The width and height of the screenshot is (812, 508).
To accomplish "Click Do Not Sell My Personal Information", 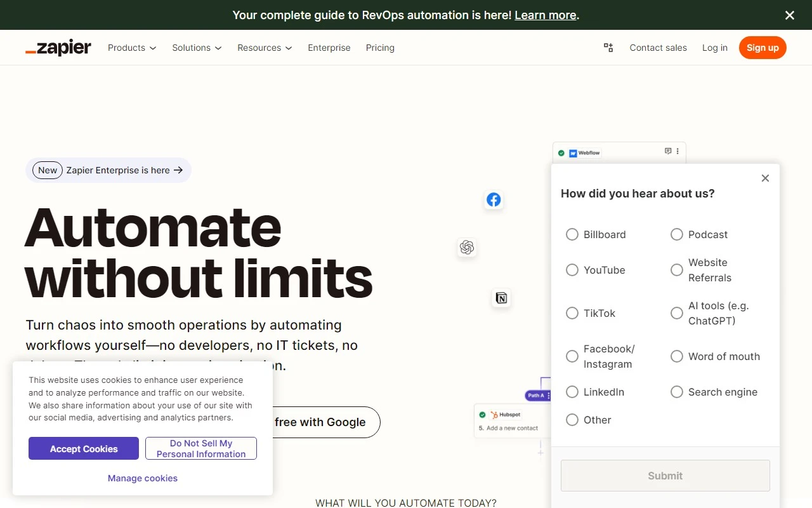I will tap(201, 448).
